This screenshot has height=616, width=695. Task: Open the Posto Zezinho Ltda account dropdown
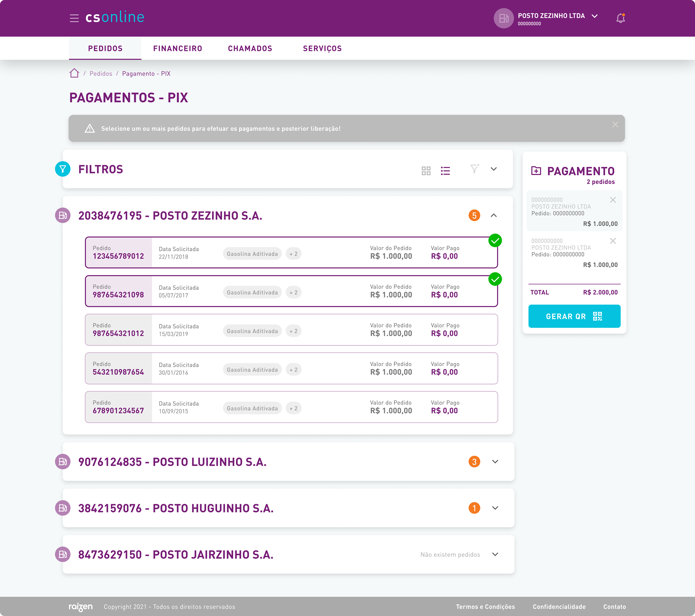594,16
